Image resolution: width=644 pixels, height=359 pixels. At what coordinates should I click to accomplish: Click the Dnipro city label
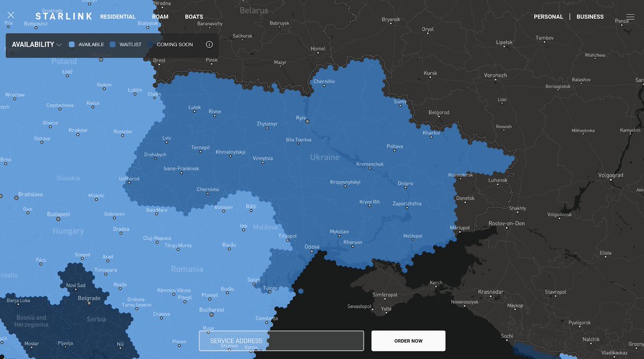[405, 184]
